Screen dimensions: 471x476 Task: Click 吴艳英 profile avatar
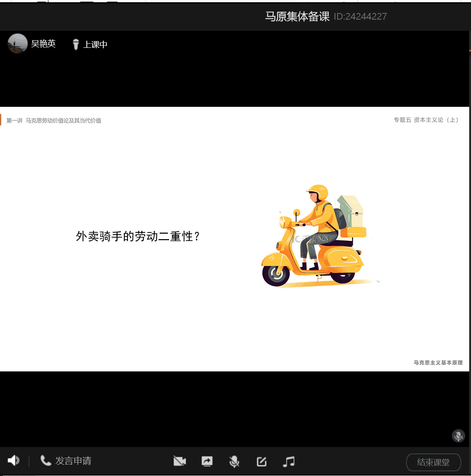[x=17, y=44]
